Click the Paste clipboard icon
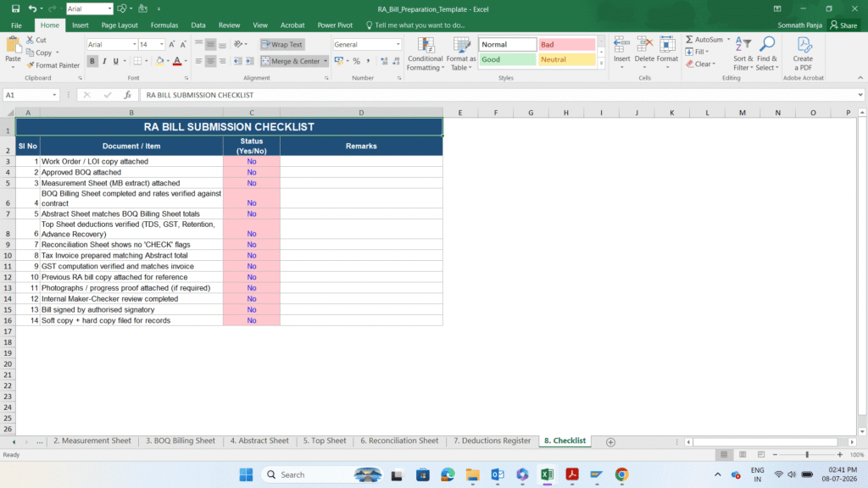This screenshot has width=868, height=488. pos(13,46)
